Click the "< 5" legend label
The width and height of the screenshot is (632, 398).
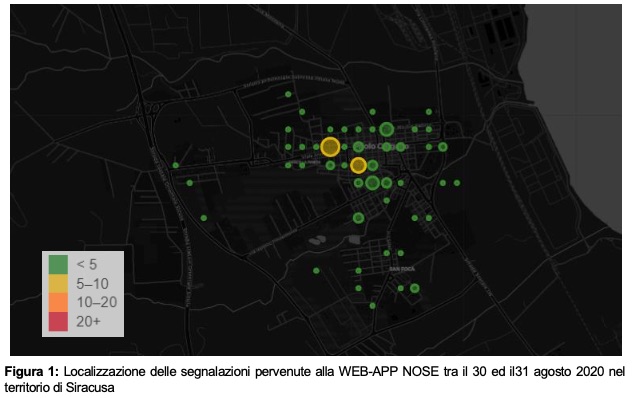point(87,265)
